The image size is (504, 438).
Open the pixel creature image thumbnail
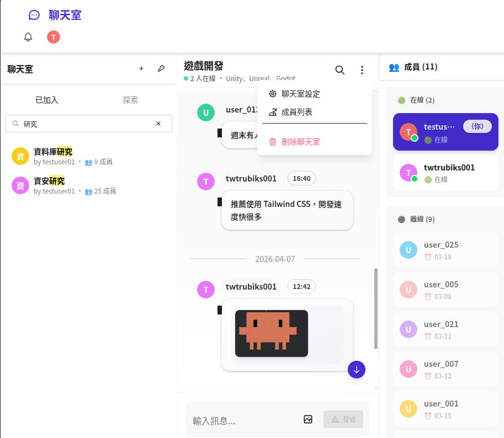coord(272,333)
